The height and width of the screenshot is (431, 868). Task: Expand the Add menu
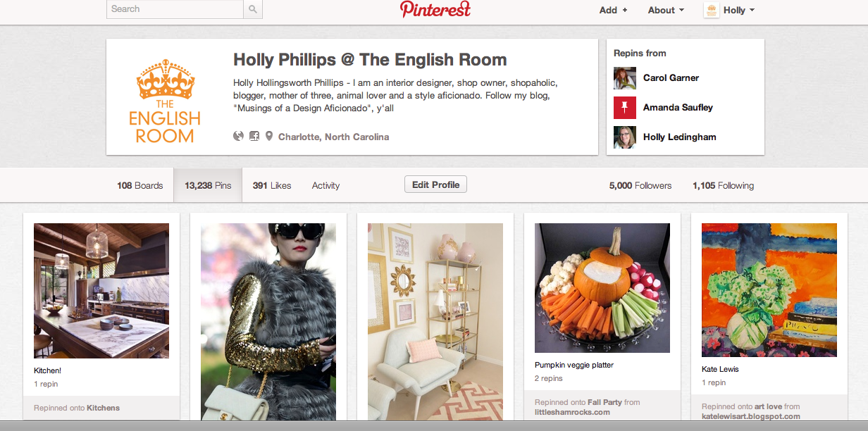[x=613, y=10]
